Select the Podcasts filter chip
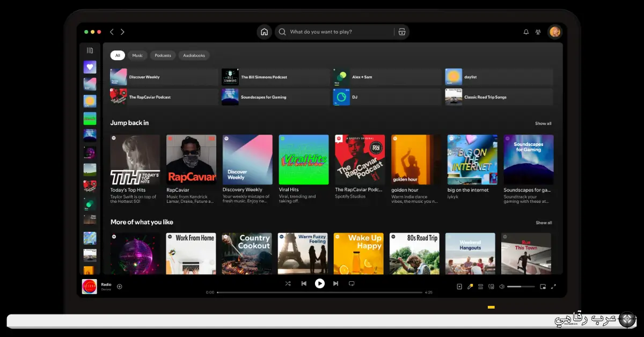 click(163, 55)
